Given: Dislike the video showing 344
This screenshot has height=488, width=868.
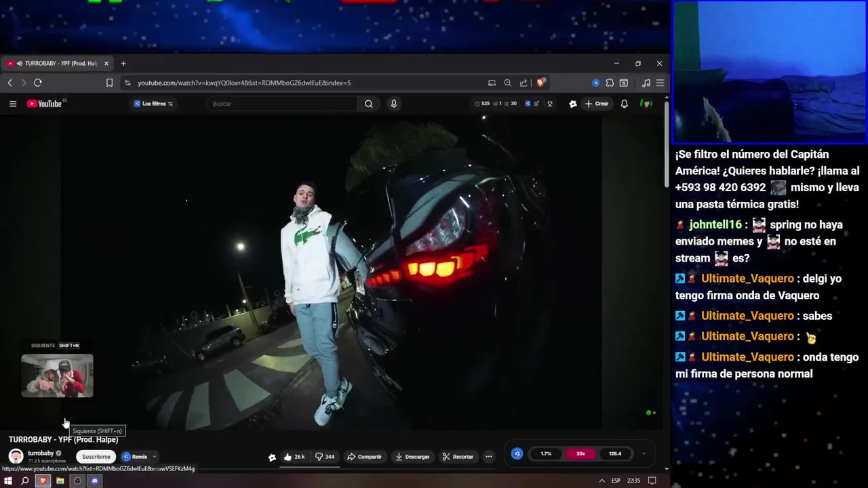Looking at the screenshot, I should coord(325,457).
